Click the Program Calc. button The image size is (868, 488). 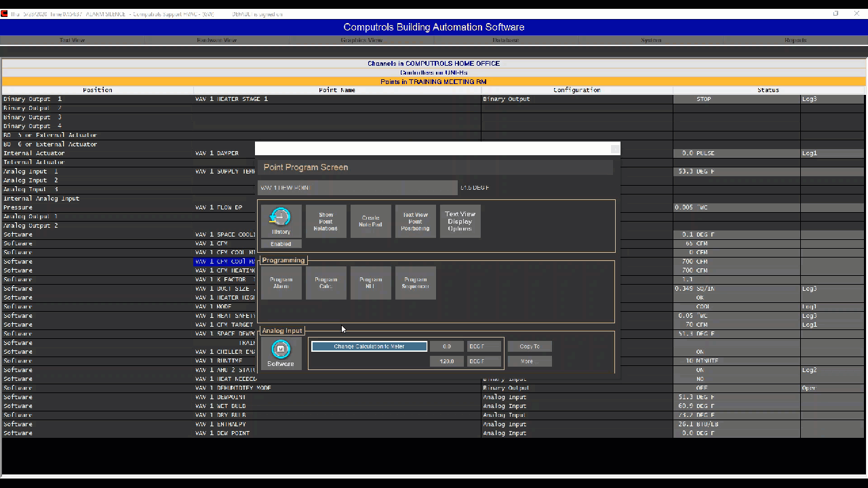click(325, 283)
